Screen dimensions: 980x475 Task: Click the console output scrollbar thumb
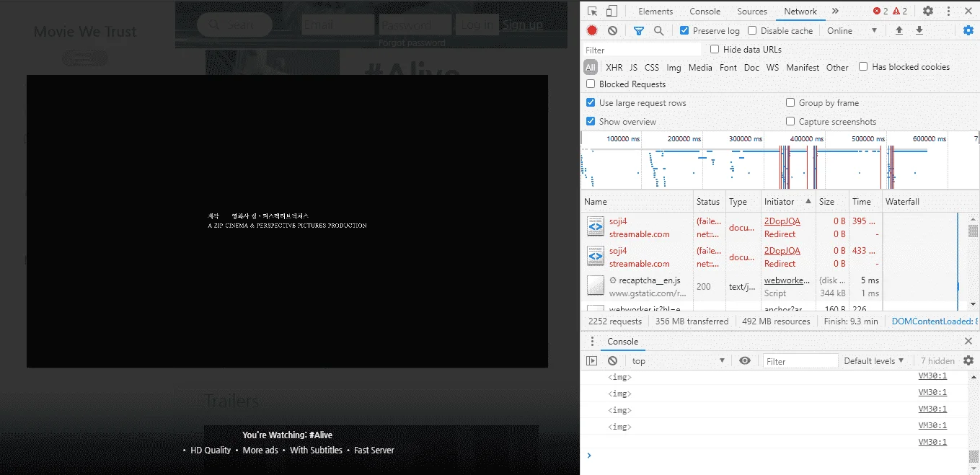(973, 456)
